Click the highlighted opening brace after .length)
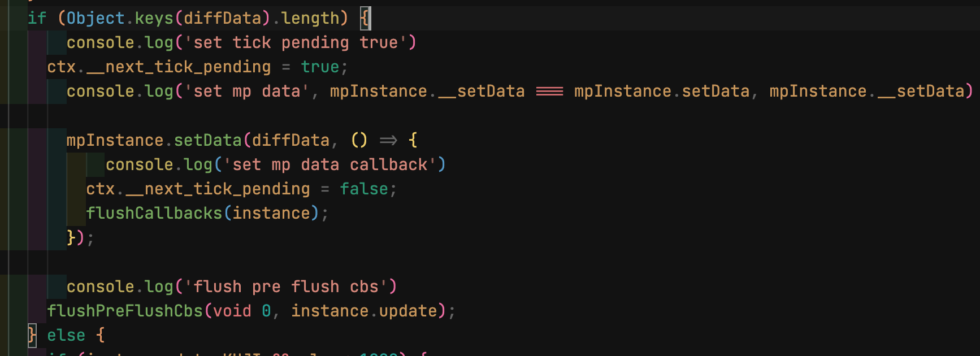 (365, 18)
